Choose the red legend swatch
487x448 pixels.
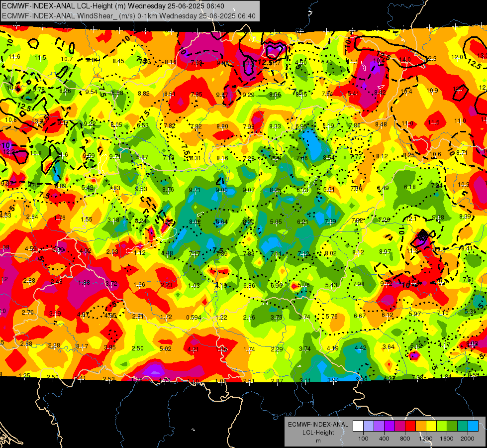(x=410, y=426)
